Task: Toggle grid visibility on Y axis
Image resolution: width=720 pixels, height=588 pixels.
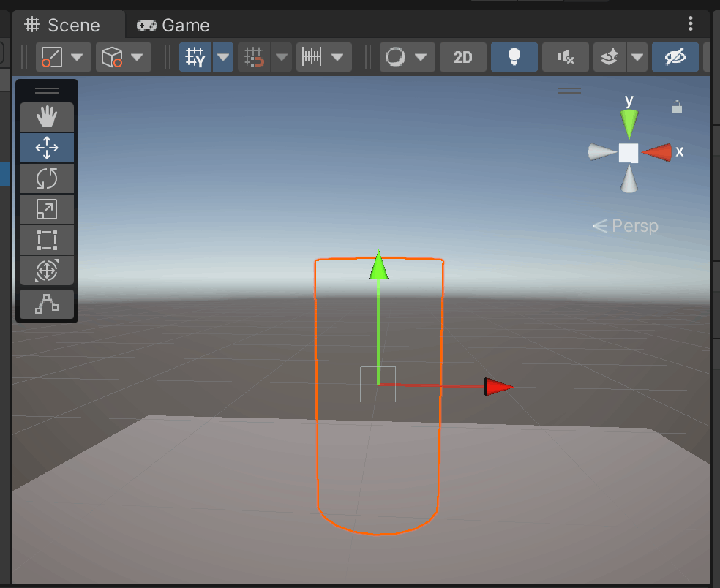Action: [195, 57]
